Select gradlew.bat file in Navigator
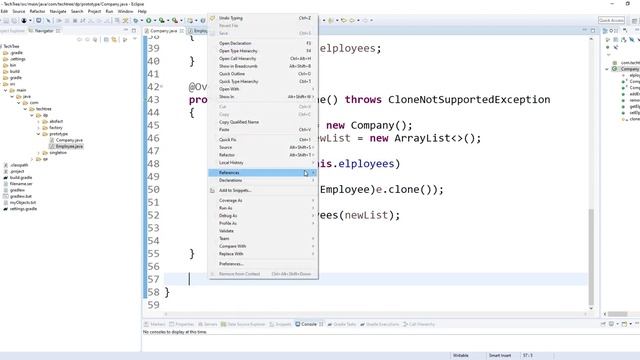Viewport: 640px width, 360px height. click(20, 196)
